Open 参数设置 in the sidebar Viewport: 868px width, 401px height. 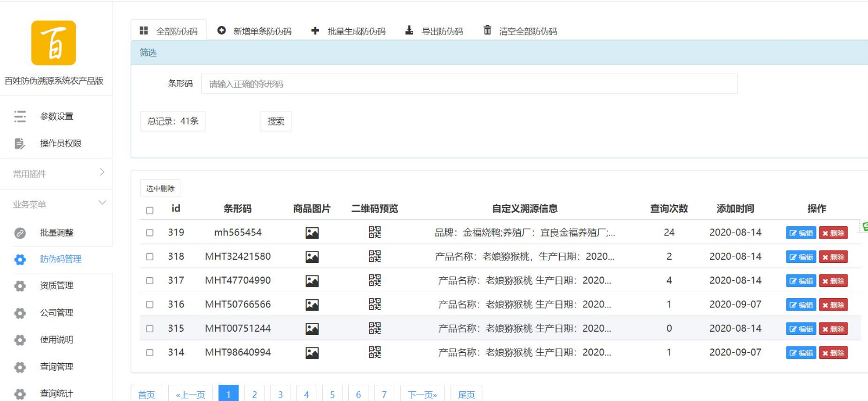(x=56, y=116)
